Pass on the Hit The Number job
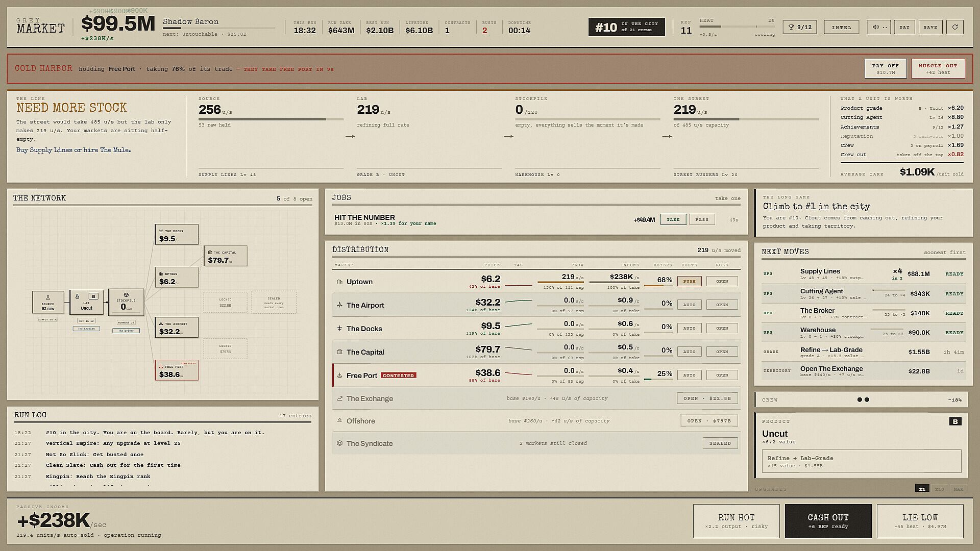The height and width of the screenshot is (551, 980). (702, 219)
